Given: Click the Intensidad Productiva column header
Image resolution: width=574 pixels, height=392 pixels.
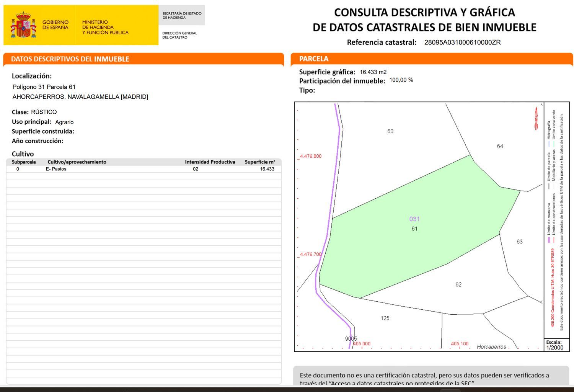Looking at the screenshot, I should pos(210,162).
